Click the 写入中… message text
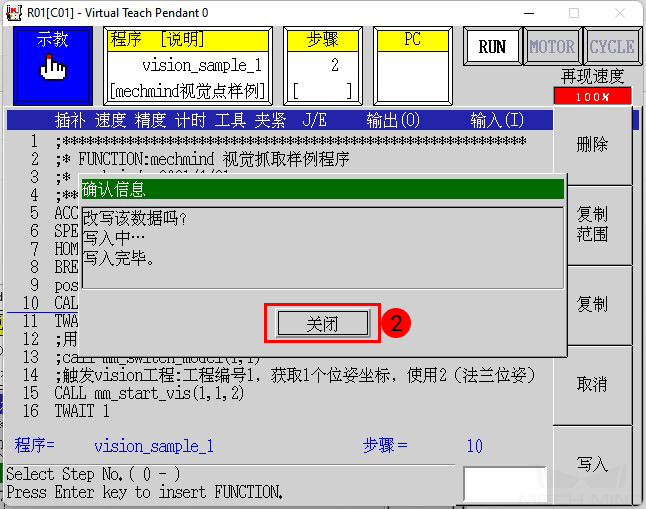The height and width of the screenshot is (509, 646). (x=114, y=238)
